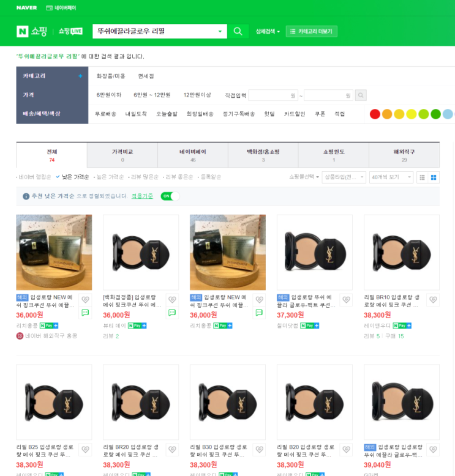455x476 pixels.
Task: Open 카테고리 더보기 menu
Action: click(x=312, y=31)
